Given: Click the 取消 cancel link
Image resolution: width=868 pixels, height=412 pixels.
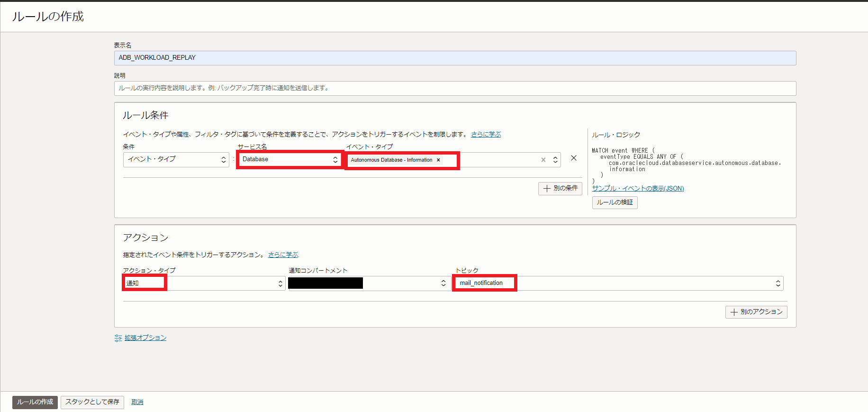Looking at the screenshot, I should 137,402.
